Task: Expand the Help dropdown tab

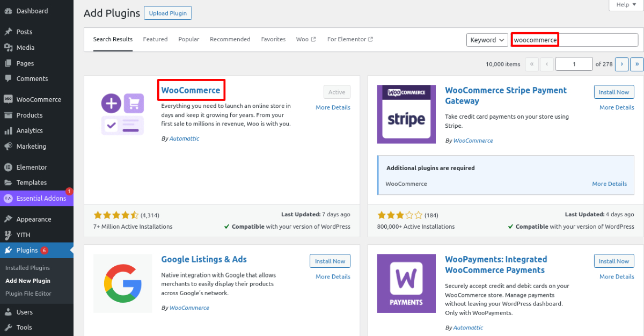Action: [626, 5]
